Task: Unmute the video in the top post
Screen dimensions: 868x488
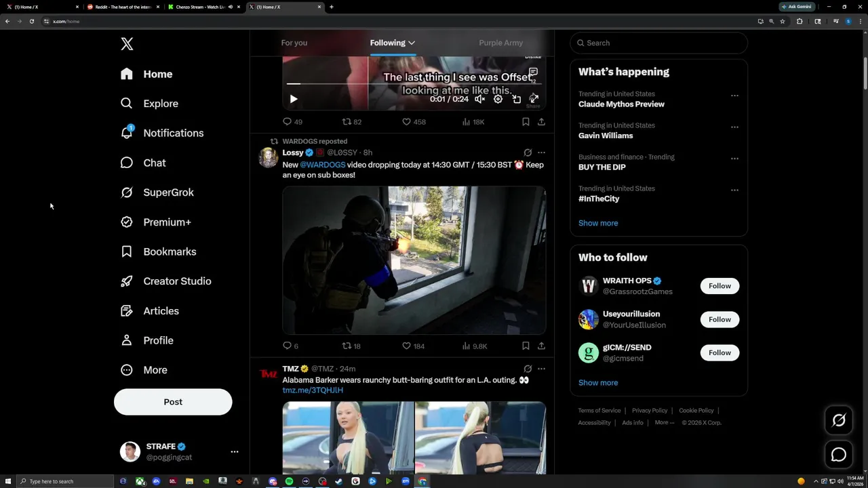Action: tap(479, 99)
